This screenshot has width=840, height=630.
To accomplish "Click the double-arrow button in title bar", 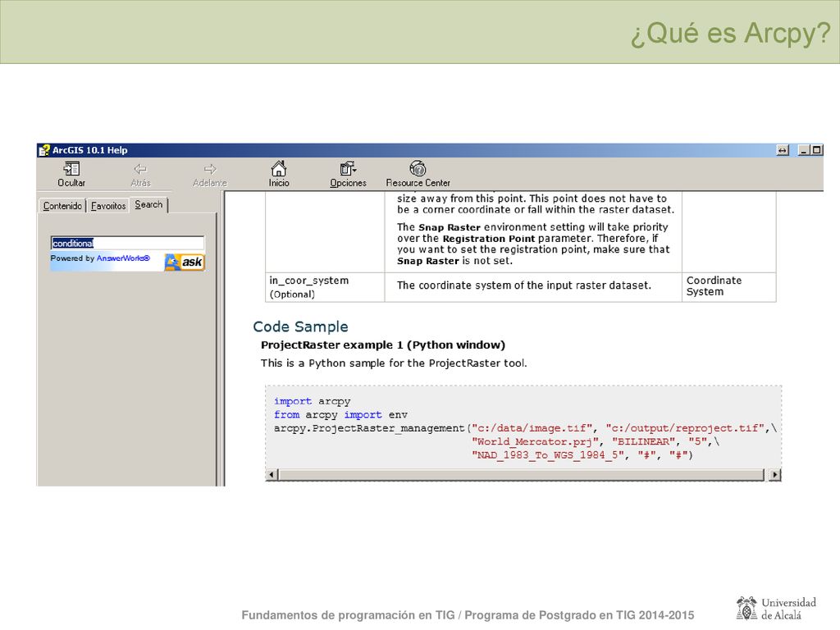I will coord(783,151).
